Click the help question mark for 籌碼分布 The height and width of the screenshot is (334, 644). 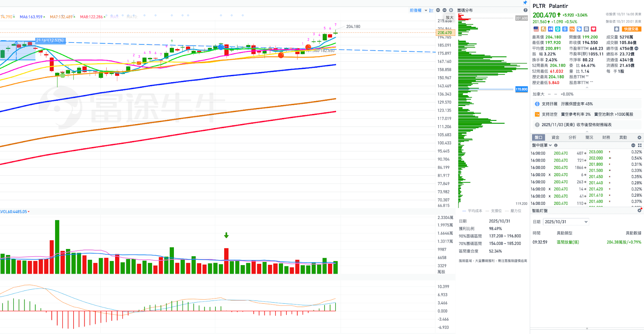point(525,10)
